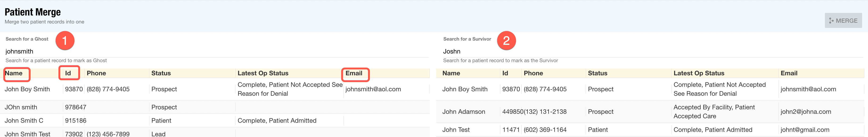868x137 pixels.
Task: Choose the John Smith Test ghost record
Action: pos(27,134)
